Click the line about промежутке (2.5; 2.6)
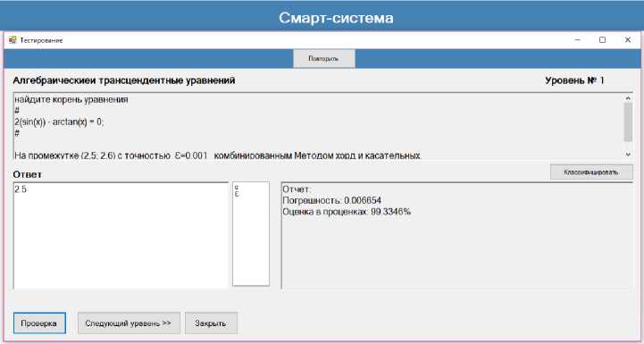The height and width of the screenshot is (344, 644). 218,155
